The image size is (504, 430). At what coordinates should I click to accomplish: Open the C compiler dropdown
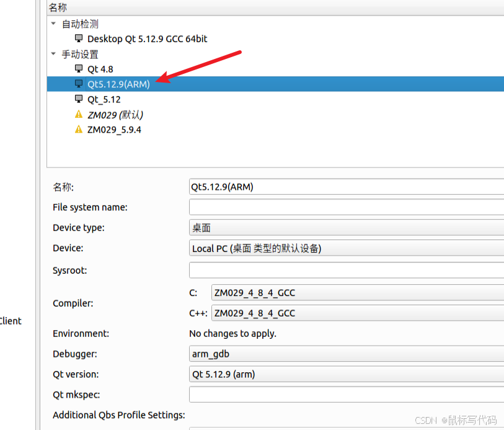coord(358,293)
